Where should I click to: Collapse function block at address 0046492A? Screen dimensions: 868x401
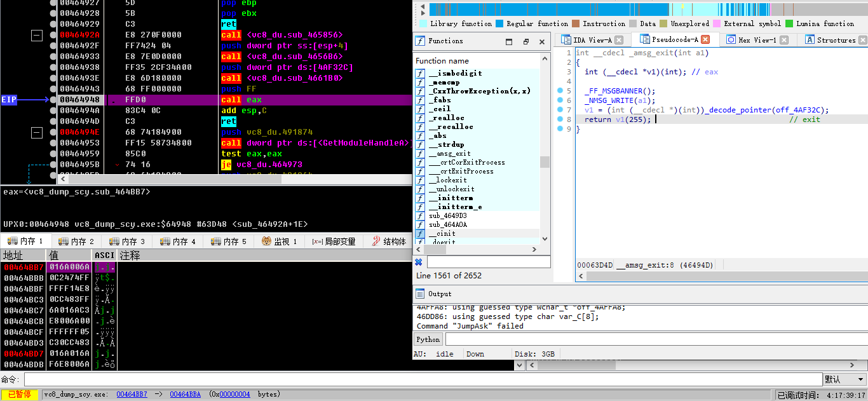pyautogui.click(x=37, y=36)
